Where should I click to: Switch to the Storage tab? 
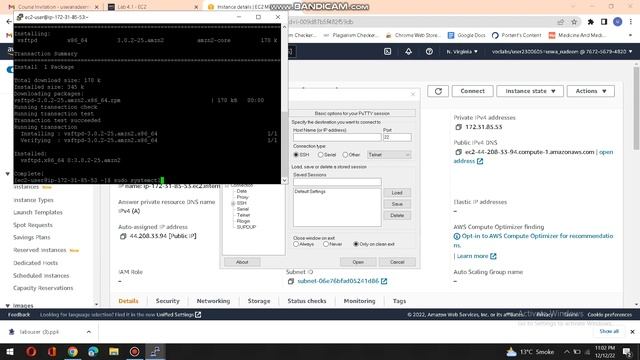tap(259, 301)
